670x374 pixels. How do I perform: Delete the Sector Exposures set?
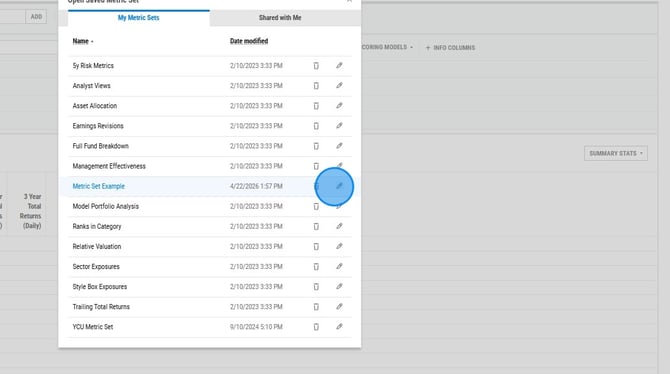[x=316, y=267]
